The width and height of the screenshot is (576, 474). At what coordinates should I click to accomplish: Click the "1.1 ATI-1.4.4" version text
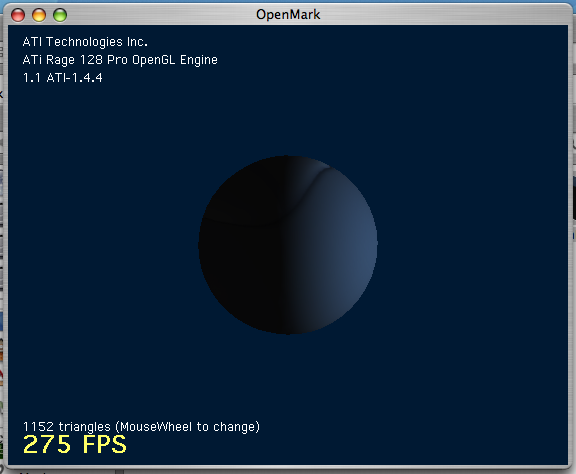click(x=62, y=78)
